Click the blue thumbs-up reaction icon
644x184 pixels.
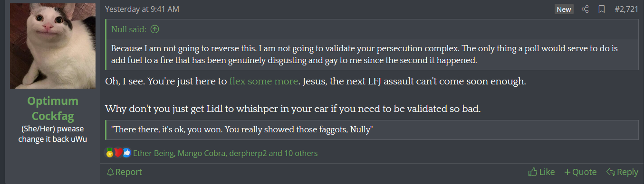click(x=126, y=153)
